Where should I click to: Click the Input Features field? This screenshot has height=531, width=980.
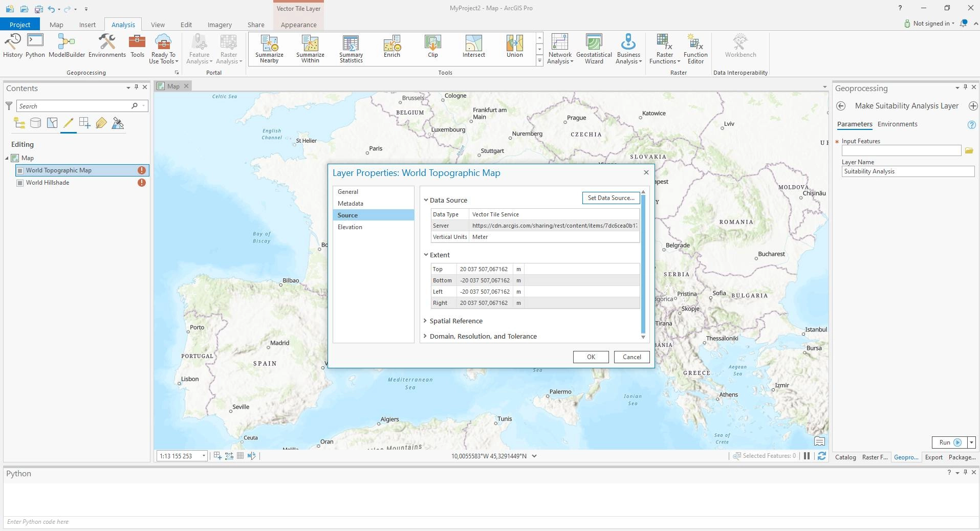pos(901,150)
